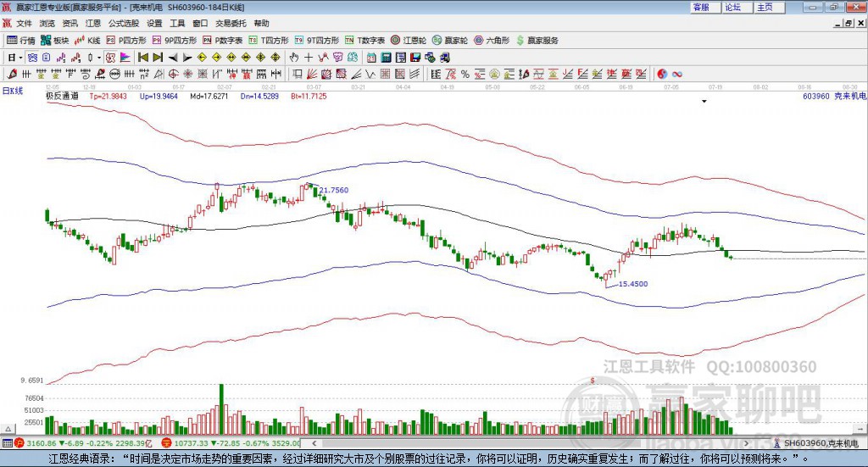
Task: Click the first yellow diamond arrow icon
Action: [x=202, y=58]
